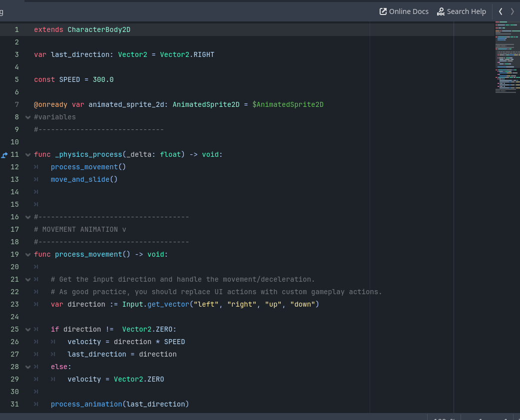This screenshot has width=520, height=420.
Task: Fold the _physics_process function at line 11
Action: click(x=28, y=154)
